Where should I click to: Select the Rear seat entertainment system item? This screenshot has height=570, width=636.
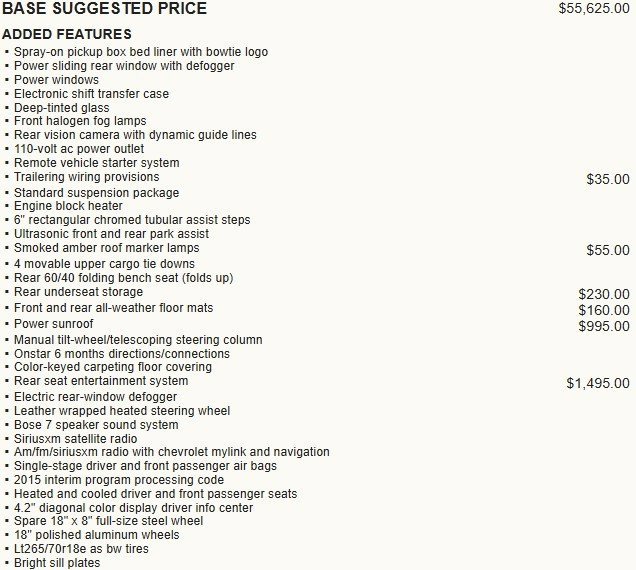tap(100, 381)
